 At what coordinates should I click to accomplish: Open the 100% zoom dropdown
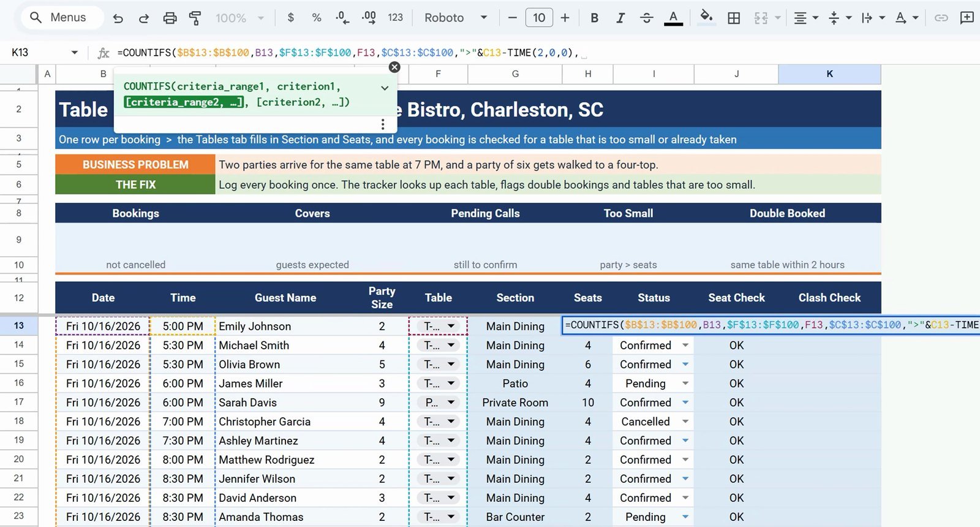pos(239,18)
